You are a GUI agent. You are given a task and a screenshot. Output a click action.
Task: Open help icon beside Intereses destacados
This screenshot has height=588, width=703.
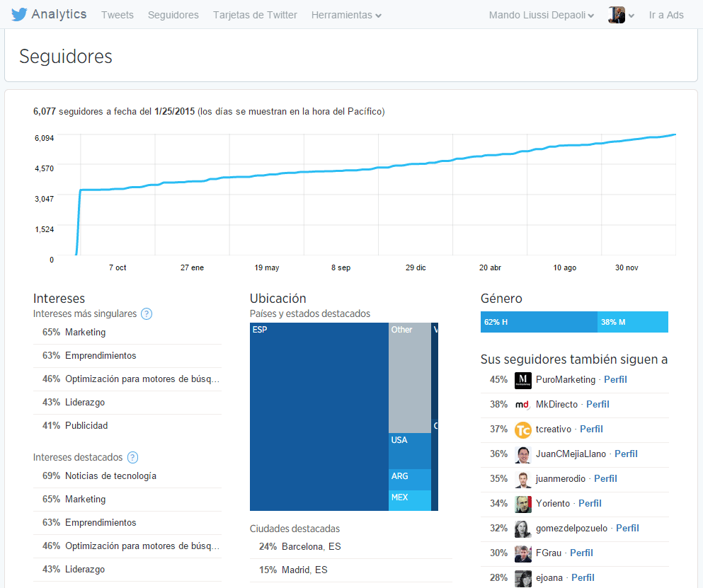[x=132, y=457]
